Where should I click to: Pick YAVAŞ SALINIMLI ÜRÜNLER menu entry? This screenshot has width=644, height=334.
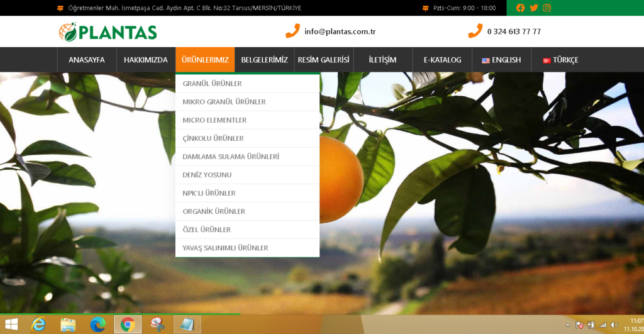(x=225, y=248)
